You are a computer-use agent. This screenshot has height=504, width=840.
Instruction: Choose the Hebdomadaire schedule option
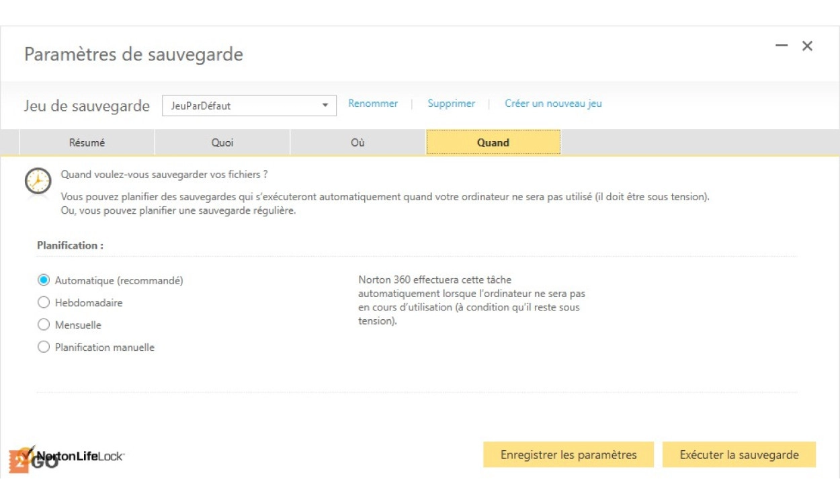pyautogui.click(x=44, y=302)
